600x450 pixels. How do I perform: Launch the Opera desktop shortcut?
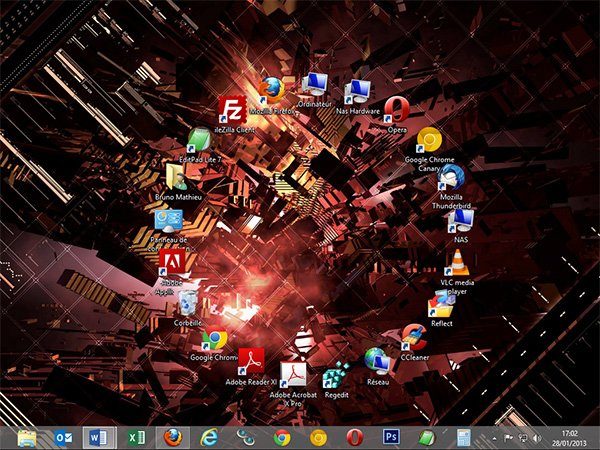click(397, 110)
